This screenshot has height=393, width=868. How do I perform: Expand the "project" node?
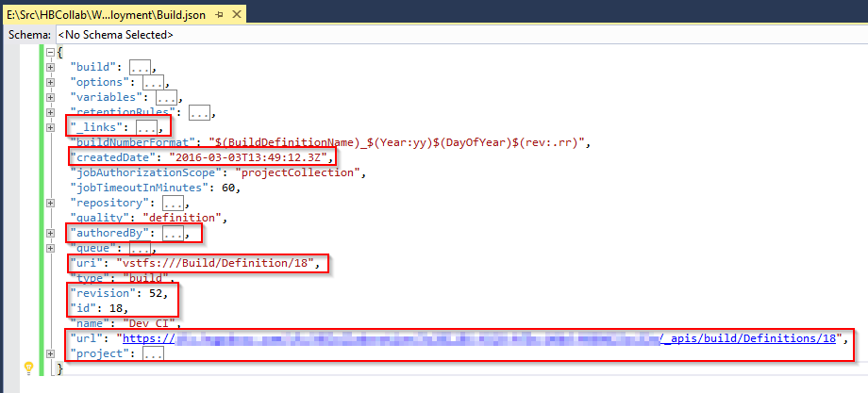(50, 353)
